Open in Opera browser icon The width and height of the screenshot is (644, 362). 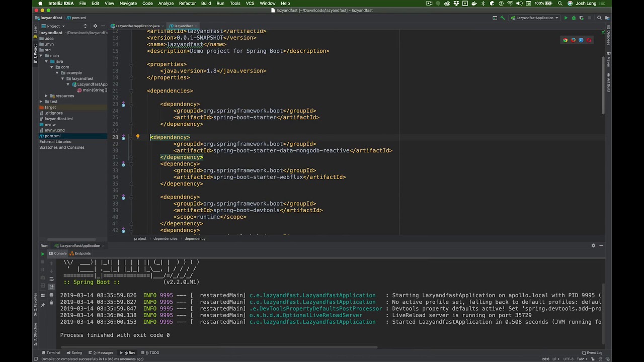(589, 40)
